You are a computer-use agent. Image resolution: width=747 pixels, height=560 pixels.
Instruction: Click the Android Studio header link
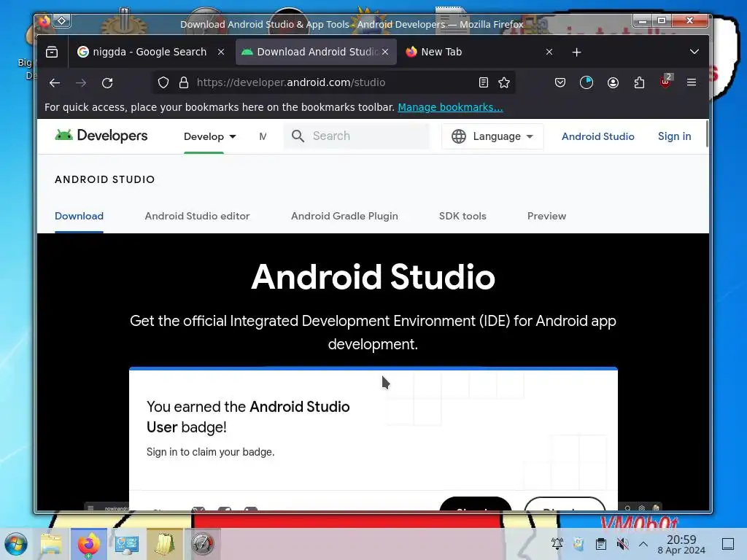[598, 136]
